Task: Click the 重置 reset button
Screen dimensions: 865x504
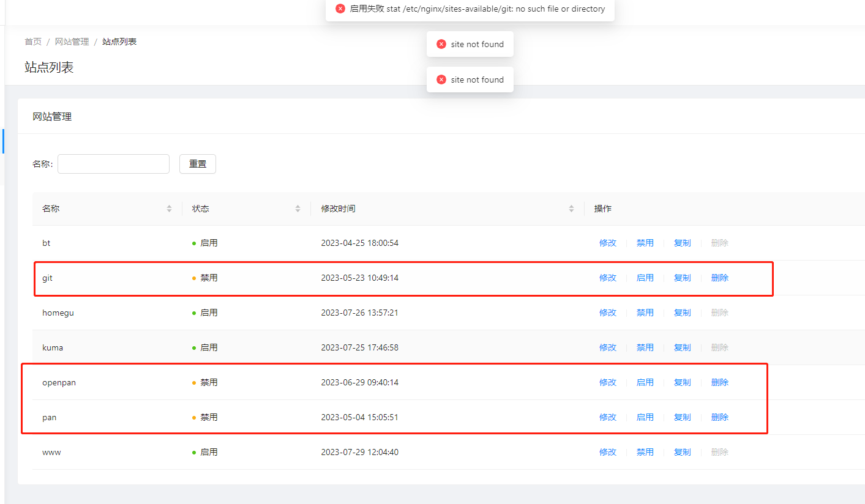Action: point(197,163)
